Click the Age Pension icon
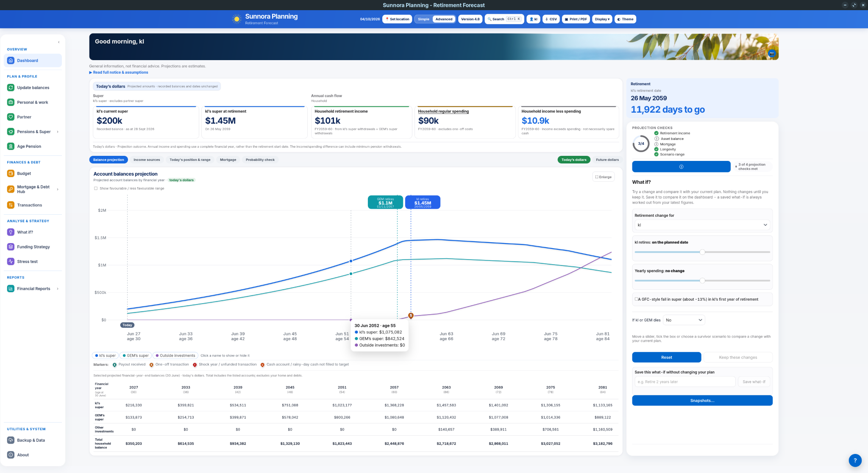Screen dimensions: 868x473 pos(11,147)
